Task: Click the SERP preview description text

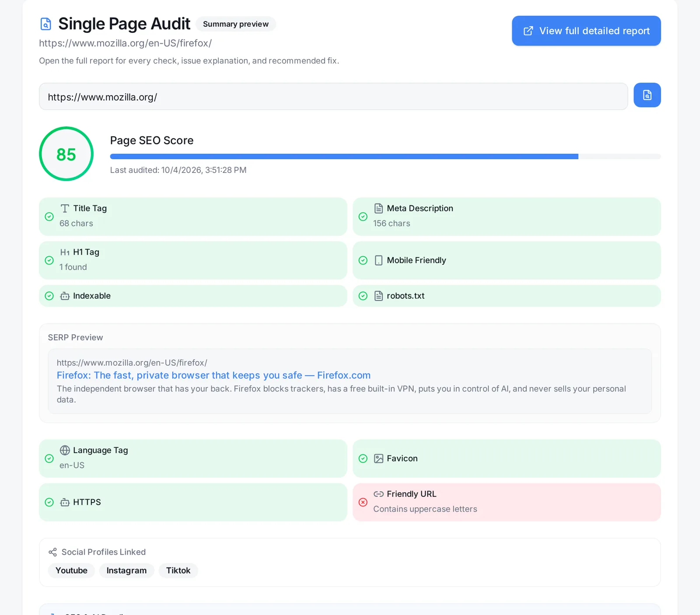Action: click(x=341, y=394)
